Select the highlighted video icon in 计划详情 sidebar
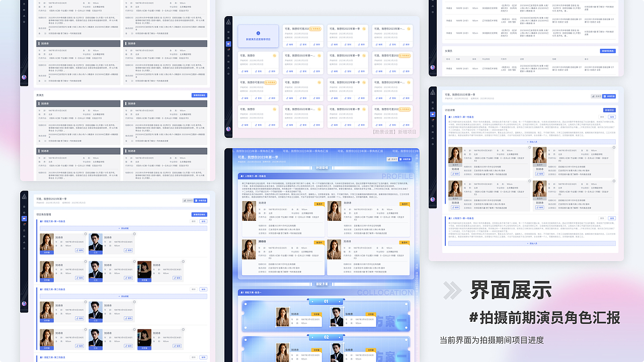644x362 pixels. coord(433,114)
